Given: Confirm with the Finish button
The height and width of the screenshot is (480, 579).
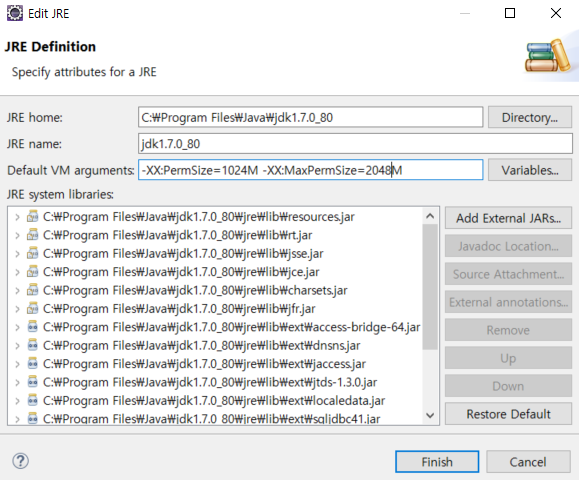Looking at the screenshot, I should (437, 462).
